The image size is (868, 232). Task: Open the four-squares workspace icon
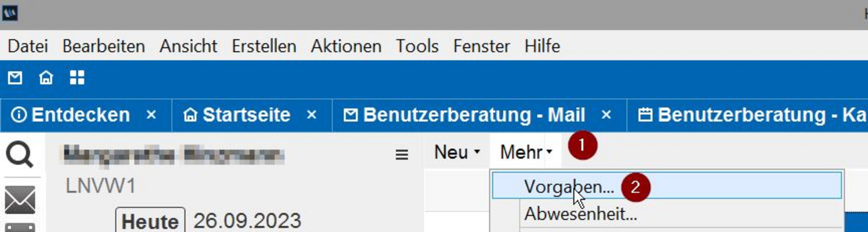(x=77, y=77)
